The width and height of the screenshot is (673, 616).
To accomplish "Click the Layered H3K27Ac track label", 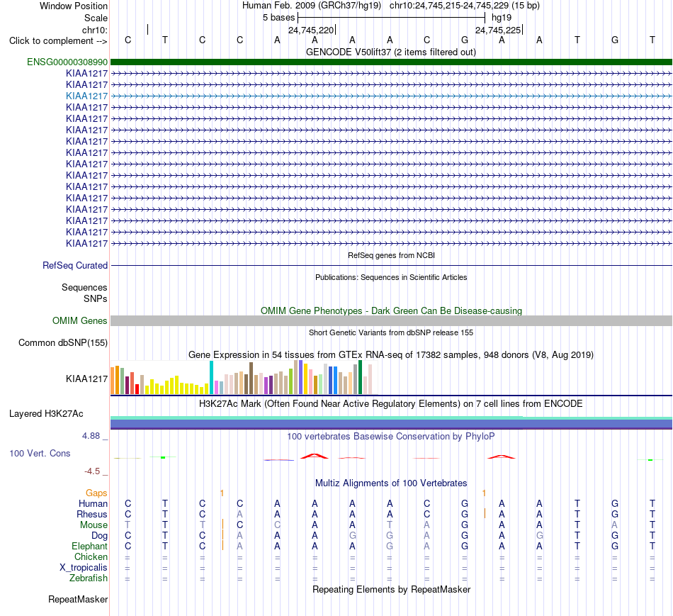I will [x=46, y=414].
